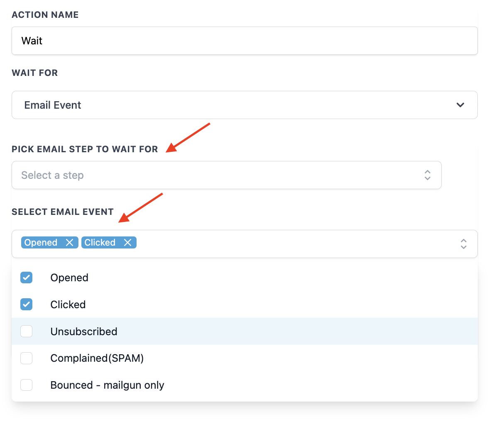489x448 pixels.
Task: Uncheck the Clicked checkbox
Action: pyautogui.click(x=27, y=304)
